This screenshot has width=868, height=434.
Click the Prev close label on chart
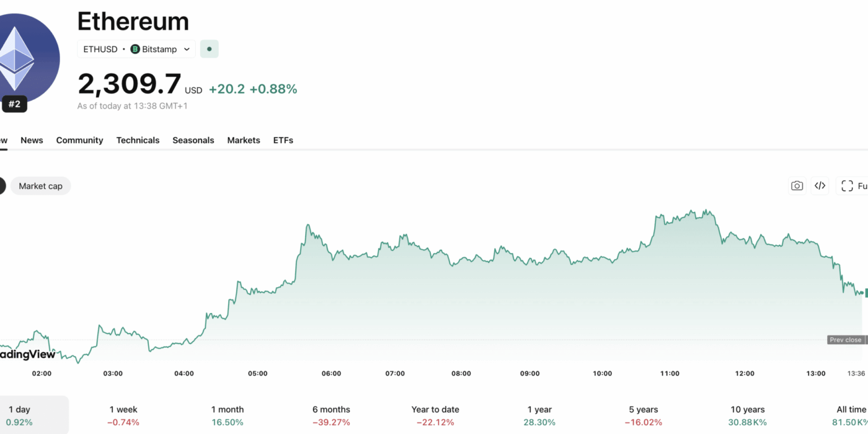(845, 340)
